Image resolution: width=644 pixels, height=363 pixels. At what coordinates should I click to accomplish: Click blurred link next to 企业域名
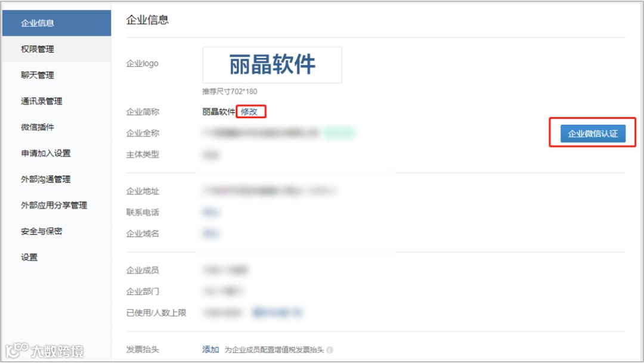pyautogui.click(x=210, y=234)
